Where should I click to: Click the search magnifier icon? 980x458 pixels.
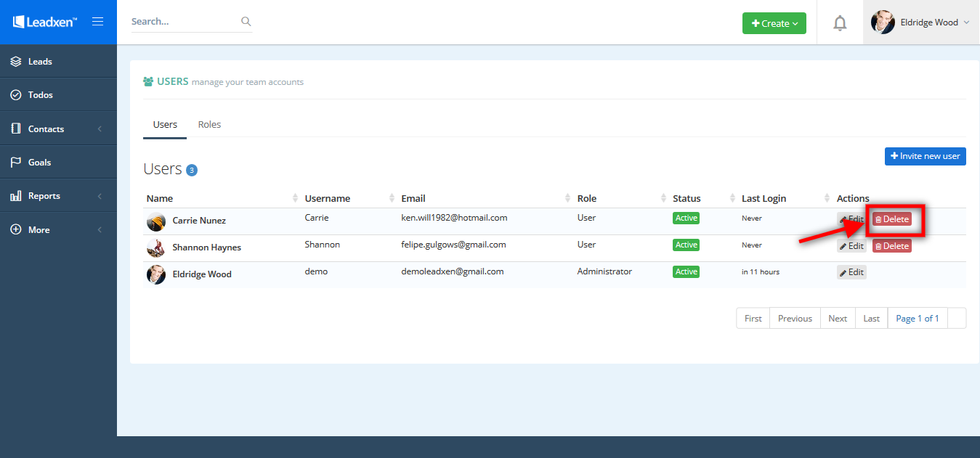click(x=246, y=22)
